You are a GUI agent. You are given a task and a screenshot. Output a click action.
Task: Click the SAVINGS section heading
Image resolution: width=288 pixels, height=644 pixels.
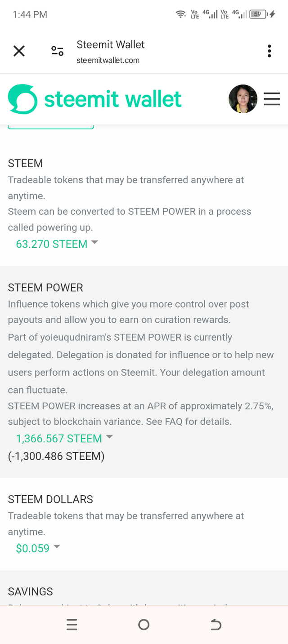click(31, 591)
